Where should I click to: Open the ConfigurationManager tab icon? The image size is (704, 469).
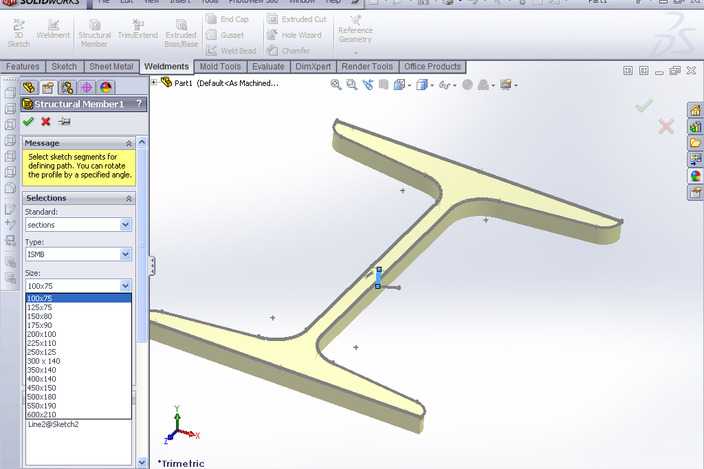[x=67, y=87]
